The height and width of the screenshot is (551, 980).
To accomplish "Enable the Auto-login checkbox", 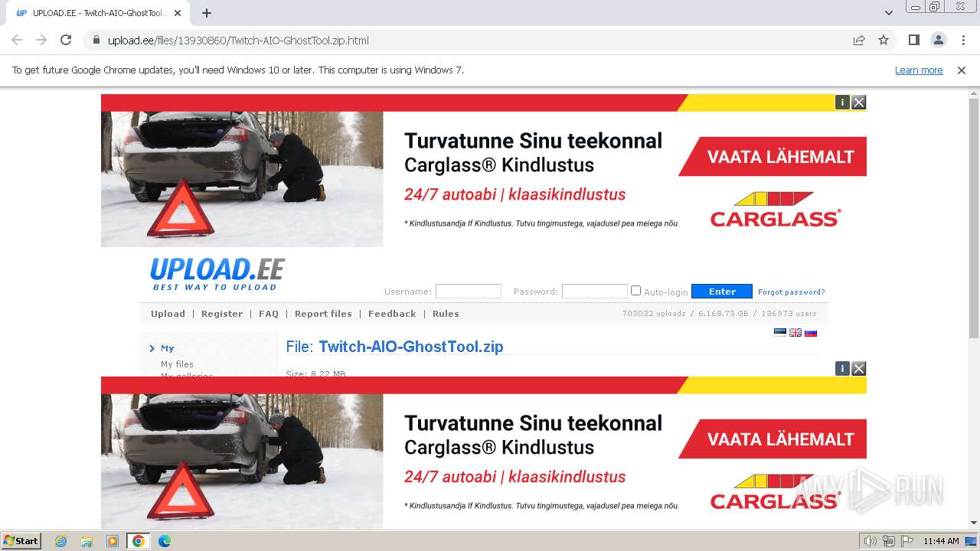I will tap(635, 290).
